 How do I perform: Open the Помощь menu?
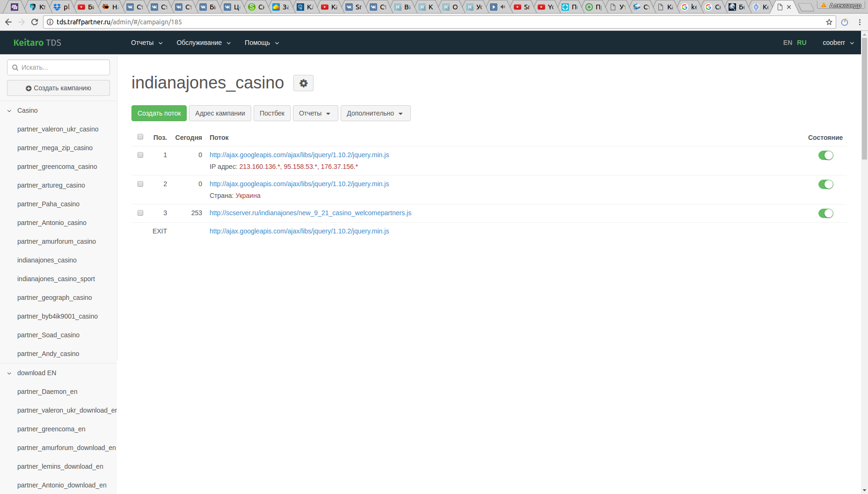262,43
